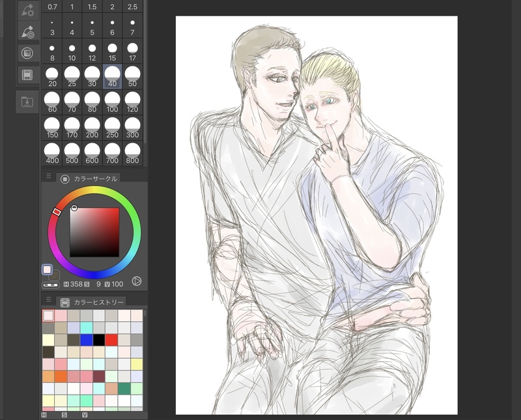
Task: Select brush size 1.5 preset
Action: tap(92, 7)
